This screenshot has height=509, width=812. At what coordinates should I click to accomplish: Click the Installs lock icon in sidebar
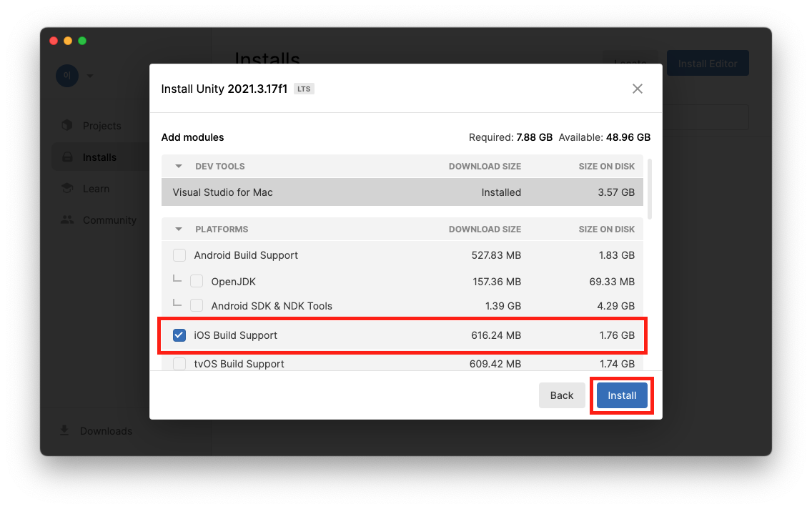point(67,157)
